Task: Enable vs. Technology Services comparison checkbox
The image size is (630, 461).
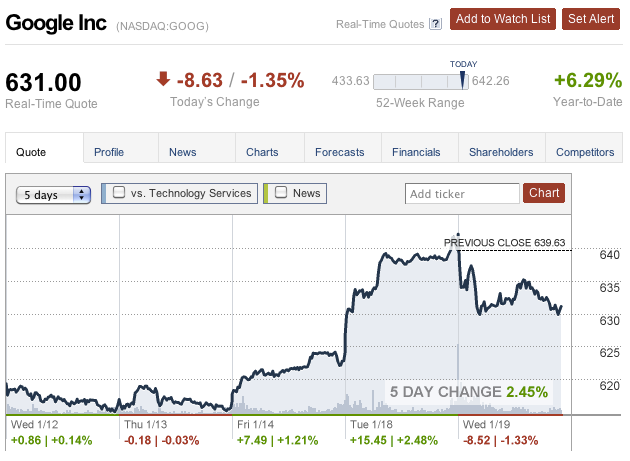Action: pos(120,193)
